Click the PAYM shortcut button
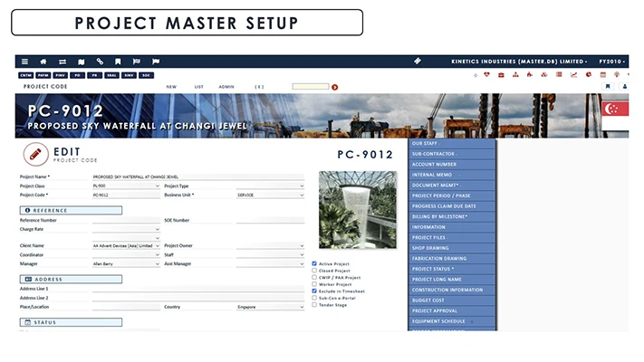This screenshot has height=362, width=644. pos(43,75)
